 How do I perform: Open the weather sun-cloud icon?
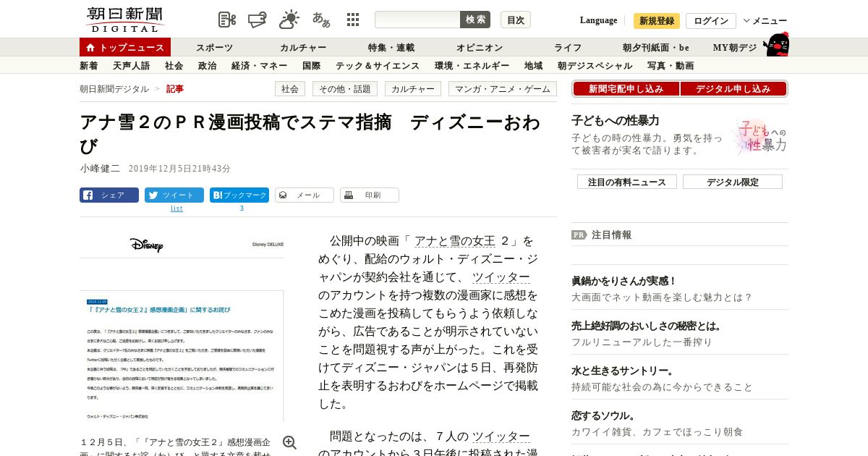pyautogui.click(x=289, y=20)
